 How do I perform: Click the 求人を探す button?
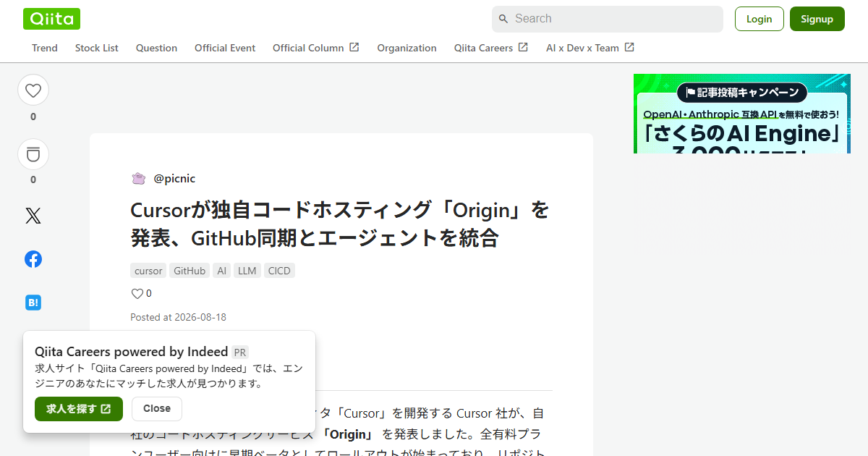(79, 409)
